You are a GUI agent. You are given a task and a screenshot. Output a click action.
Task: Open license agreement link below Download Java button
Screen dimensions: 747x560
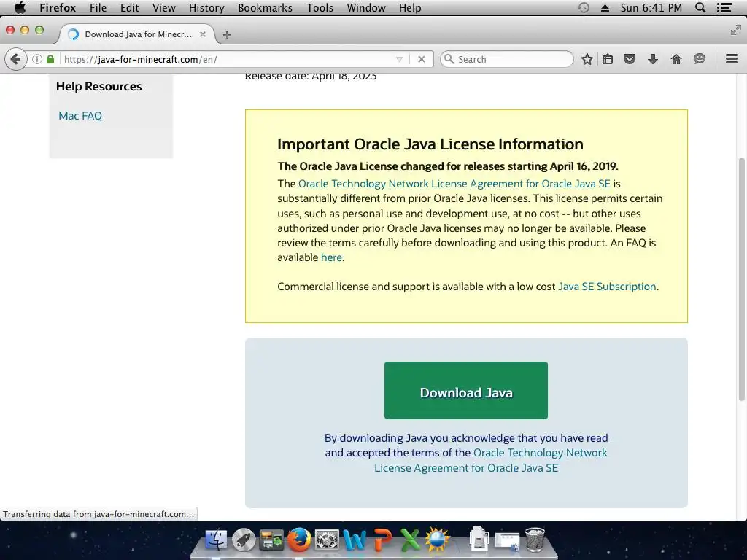tap(491, 461)
